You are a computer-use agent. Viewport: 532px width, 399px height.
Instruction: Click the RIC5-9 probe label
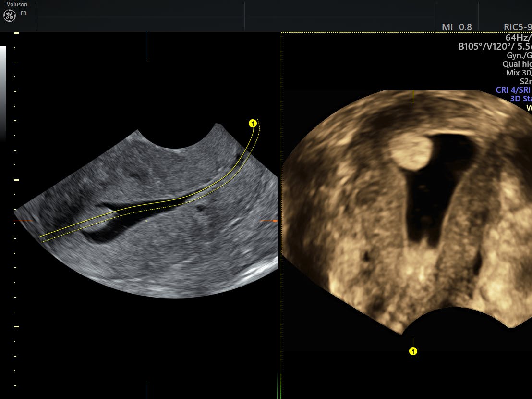(x=517, y=27)
